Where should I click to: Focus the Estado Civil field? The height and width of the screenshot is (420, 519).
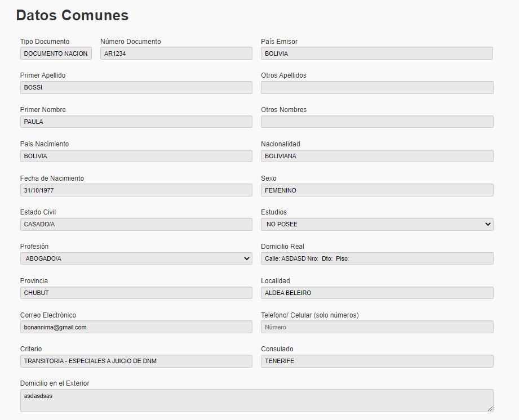point(136,224)
